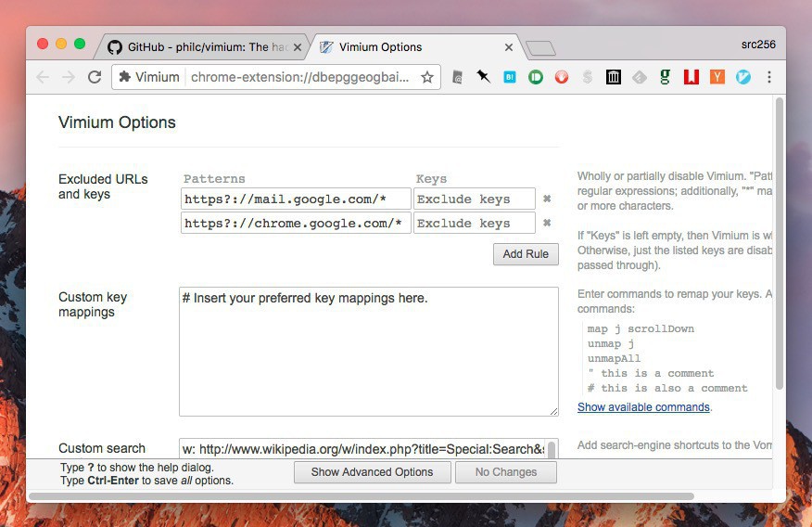Click the green g extension icon
The image size is (812, 527).
(665, 77)
